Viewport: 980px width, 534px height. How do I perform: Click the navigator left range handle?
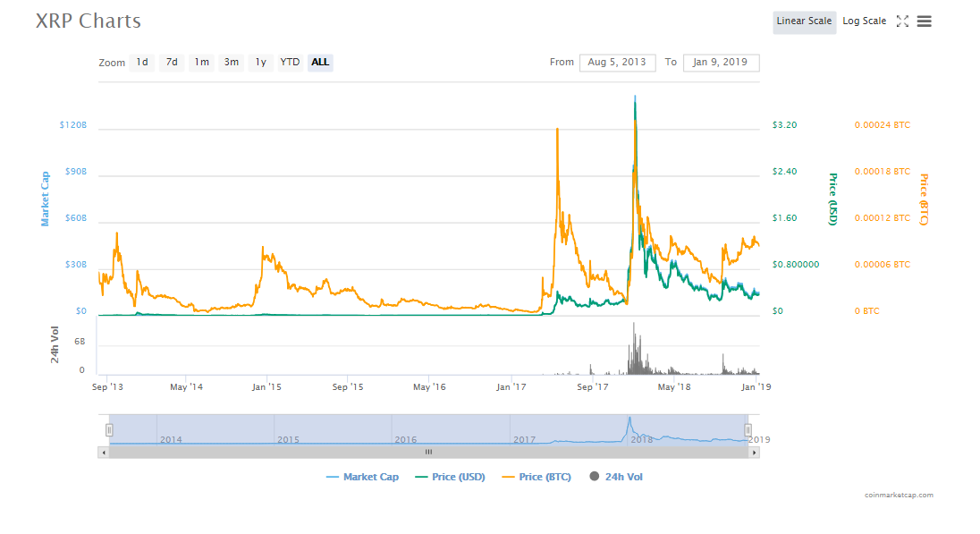109,430
